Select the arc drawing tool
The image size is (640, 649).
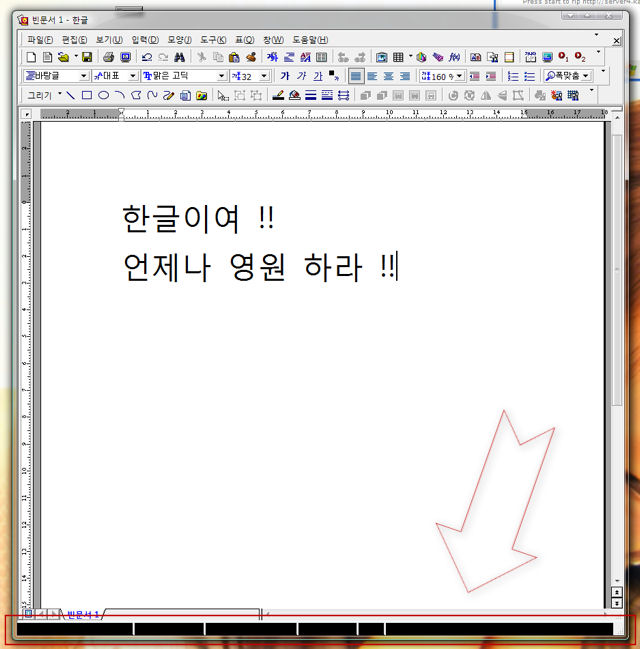tap(120, 96)
